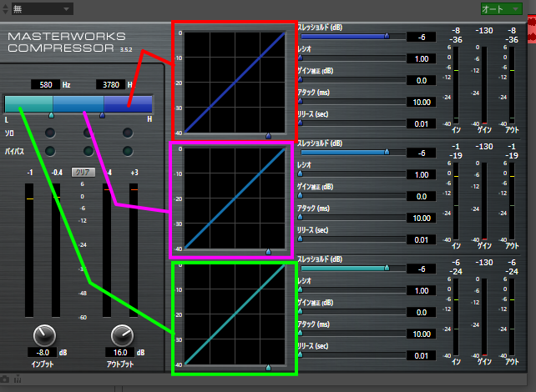Click the low band リリース release slider
The width and height of the screenshot is (536, 392).
(353, 355)
